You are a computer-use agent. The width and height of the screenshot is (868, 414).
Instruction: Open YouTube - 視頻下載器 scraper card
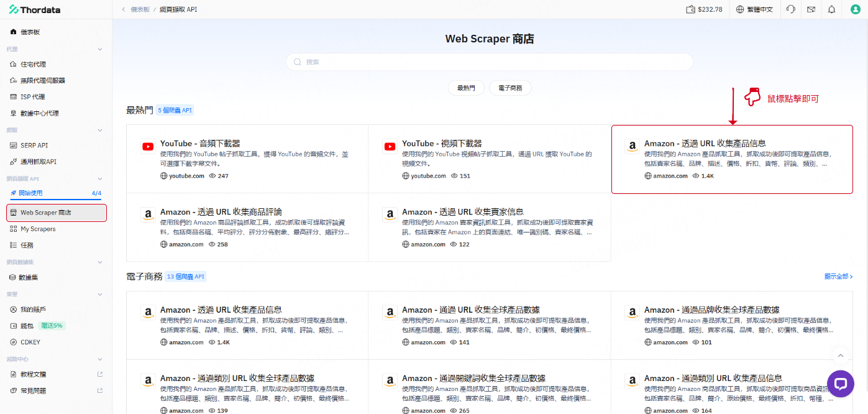click(x=489, y=159)
